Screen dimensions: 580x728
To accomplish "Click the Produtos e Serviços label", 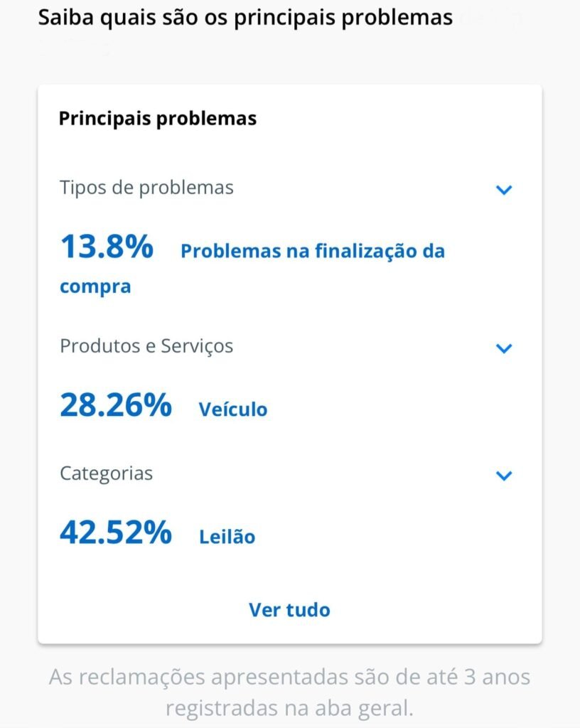I will (146, 346).
